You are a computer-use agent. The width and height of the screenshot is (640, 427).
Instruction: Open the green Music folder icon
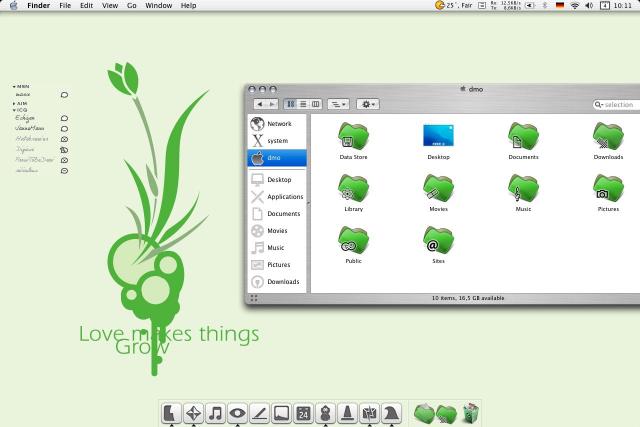coord(523,188)
